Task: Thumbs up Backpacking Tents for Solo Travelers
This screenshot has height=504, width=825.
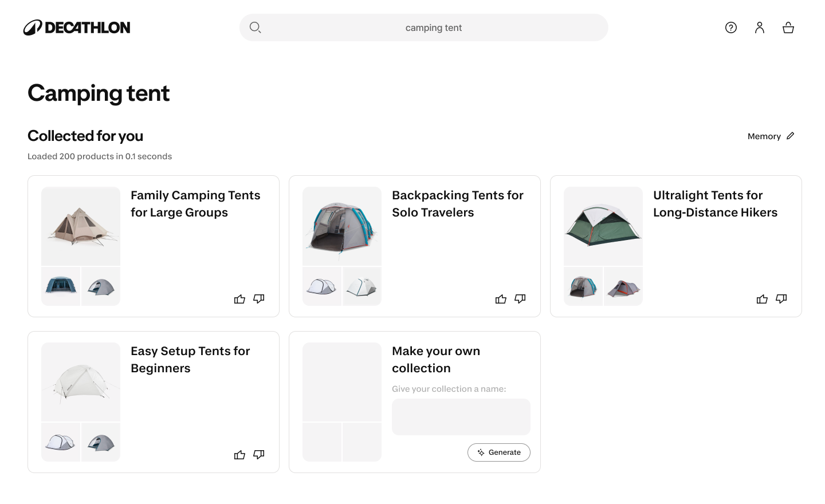Action: coord(501,299)
